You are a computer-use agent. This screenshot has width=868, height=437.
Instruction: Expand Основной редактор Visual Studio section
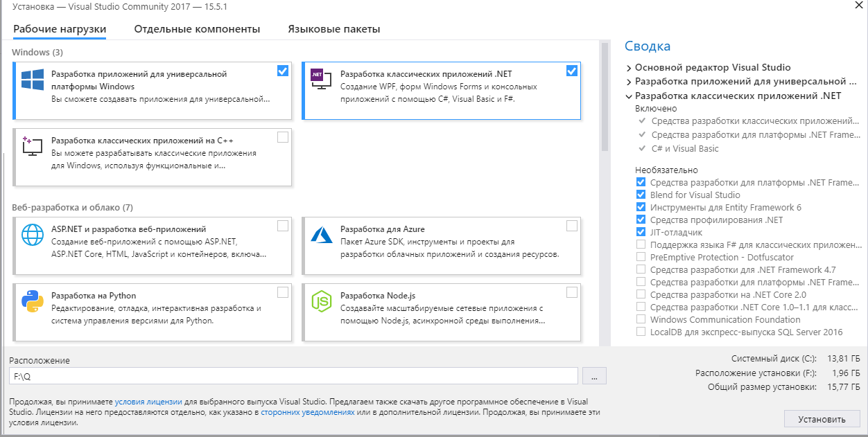tap(629, 68)
